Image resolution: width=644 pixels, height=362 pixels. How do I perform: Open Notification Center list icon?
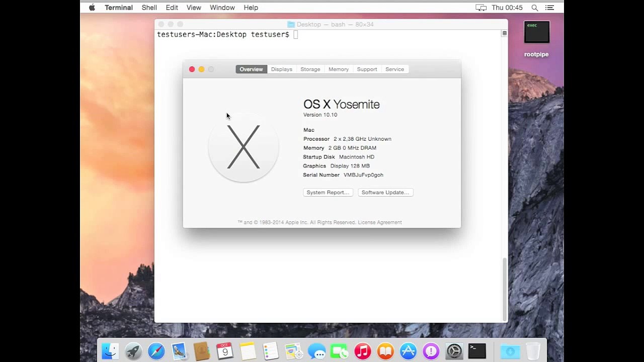point(550,8)
